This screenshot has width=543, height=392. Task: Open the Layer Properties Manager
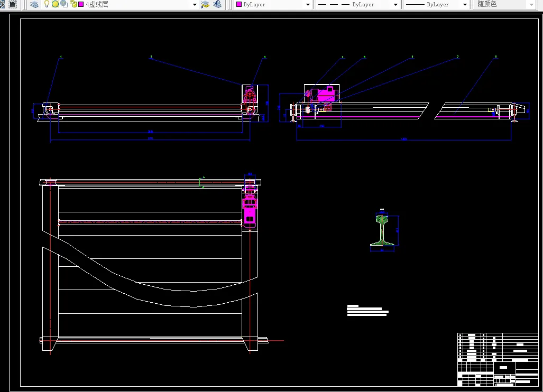[x=34, y=4]
